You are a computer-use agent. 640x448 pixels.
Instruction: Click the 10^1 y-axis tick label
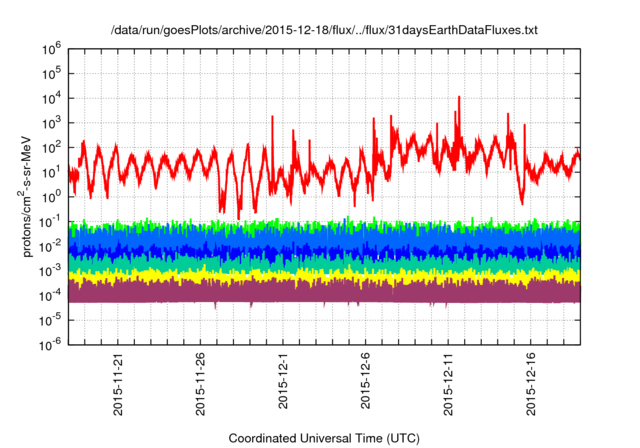[51, 172]
